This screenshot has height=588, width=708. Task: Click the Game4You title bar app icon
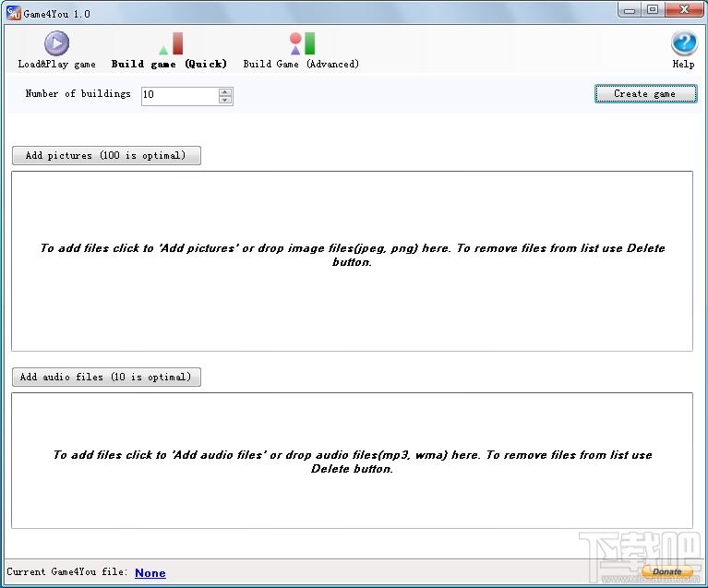tap(14, 13)
